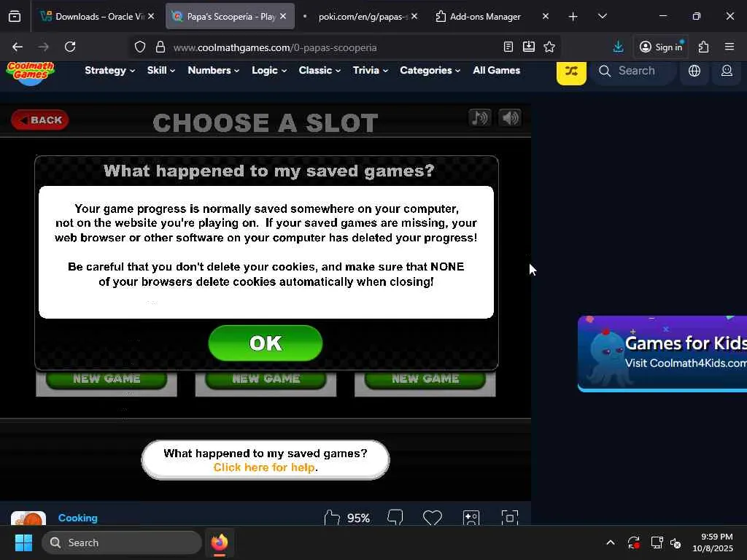This screenshot has width=747, height=560.
Task: Add game to favorites heart icon
Action: [433, 518]
